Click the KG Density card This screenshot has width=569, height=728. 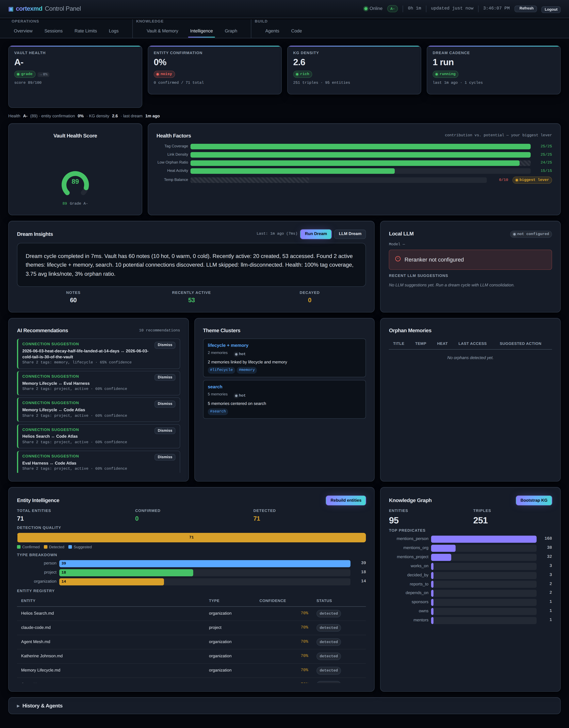point(354,70)
